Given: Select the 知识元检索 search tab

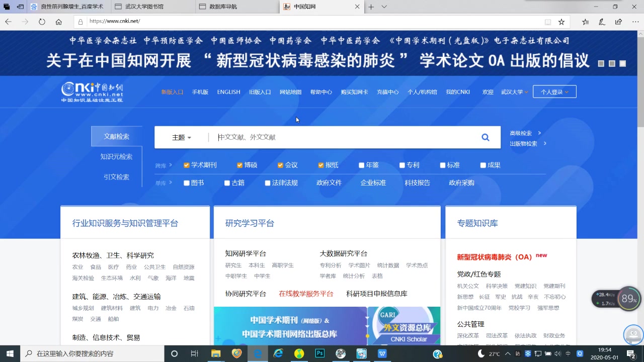Looking at the screenshot, I should coord(117,157).
